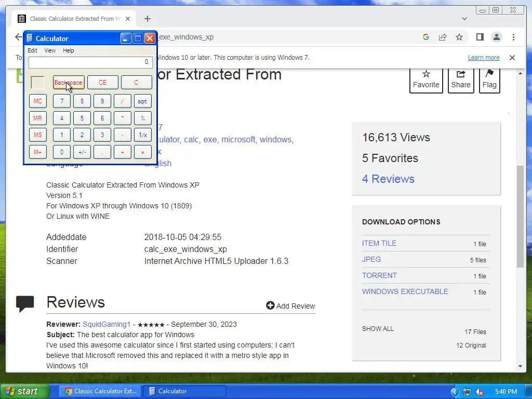Dismiss the Windows 7 notification bar

tap(512, 58)
